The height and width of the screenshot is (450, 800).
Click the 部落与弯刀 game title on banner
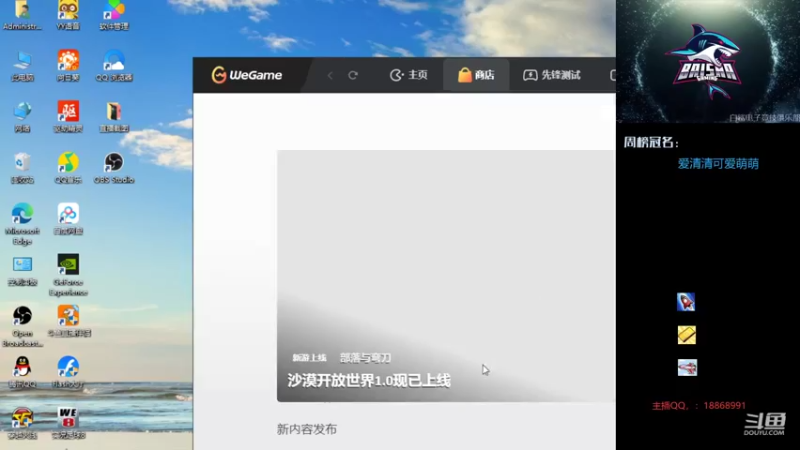pos(365,358)
